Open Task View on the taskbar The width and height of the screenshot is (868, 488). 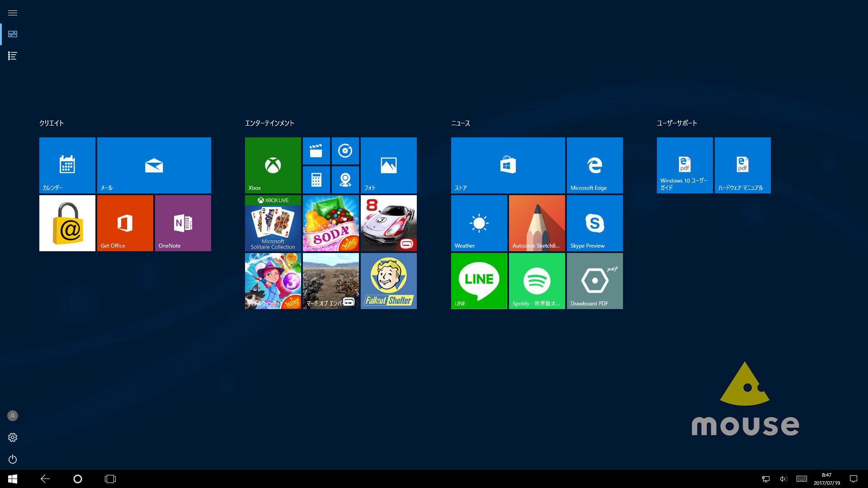tap(110, 479)
